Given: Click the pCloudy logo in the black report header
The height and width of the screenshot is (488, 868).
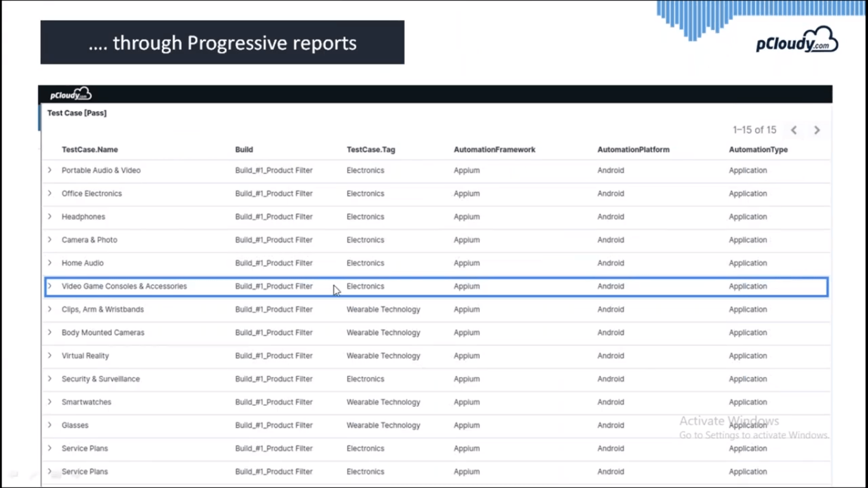Looking at the screenshot, I should 71,95.
